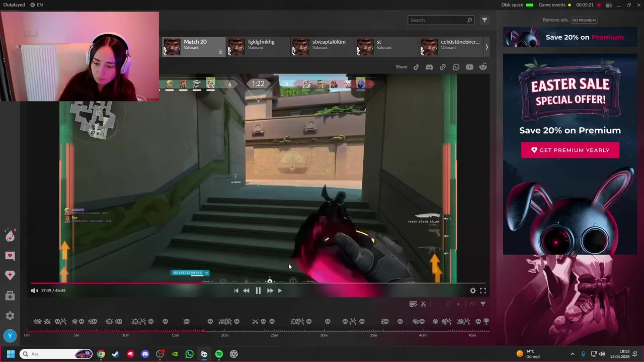Viewport: 644px width, 362px height.
Task: Open Spotify from the taskbar
Action: [219, 354]
